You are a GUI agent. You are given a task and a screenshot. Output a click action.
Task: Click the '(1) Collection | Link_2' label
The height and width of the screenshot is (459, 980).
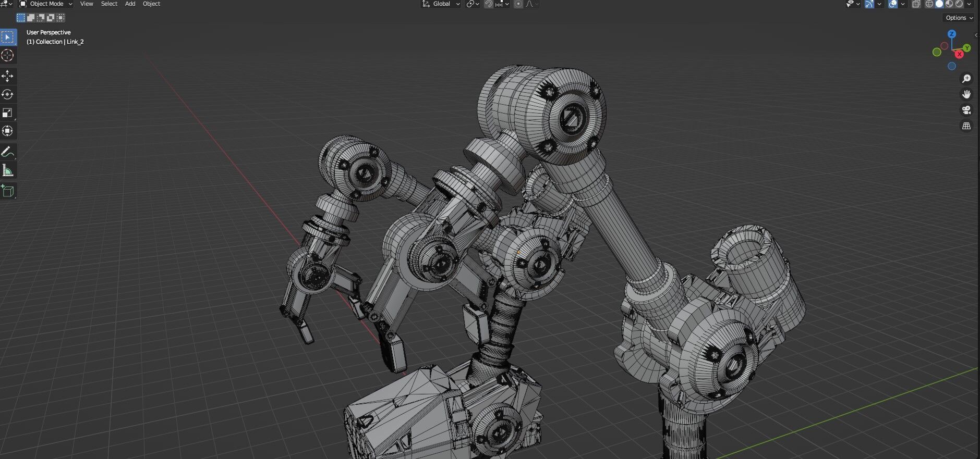click(x=55, y=42)
